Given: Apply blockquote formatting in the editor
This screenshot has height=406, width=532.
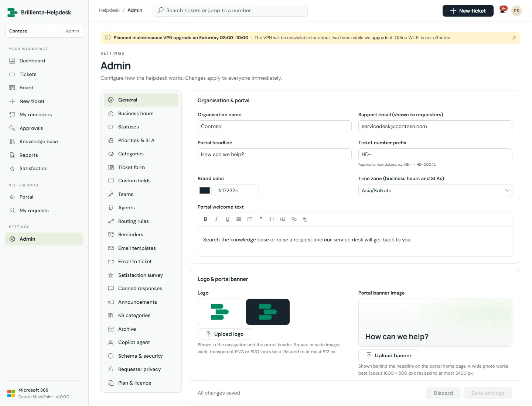Looking at the screenshot, I should [261, 219].
